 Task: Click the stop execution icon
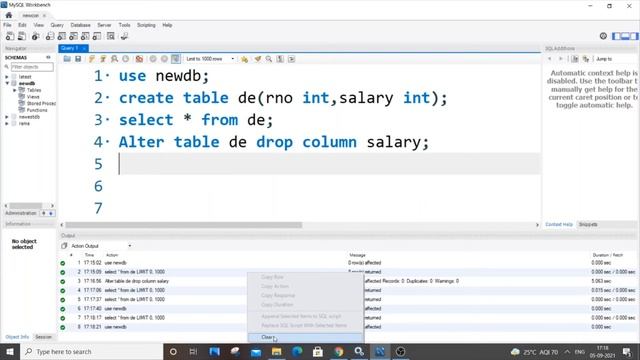pos(126,59)
